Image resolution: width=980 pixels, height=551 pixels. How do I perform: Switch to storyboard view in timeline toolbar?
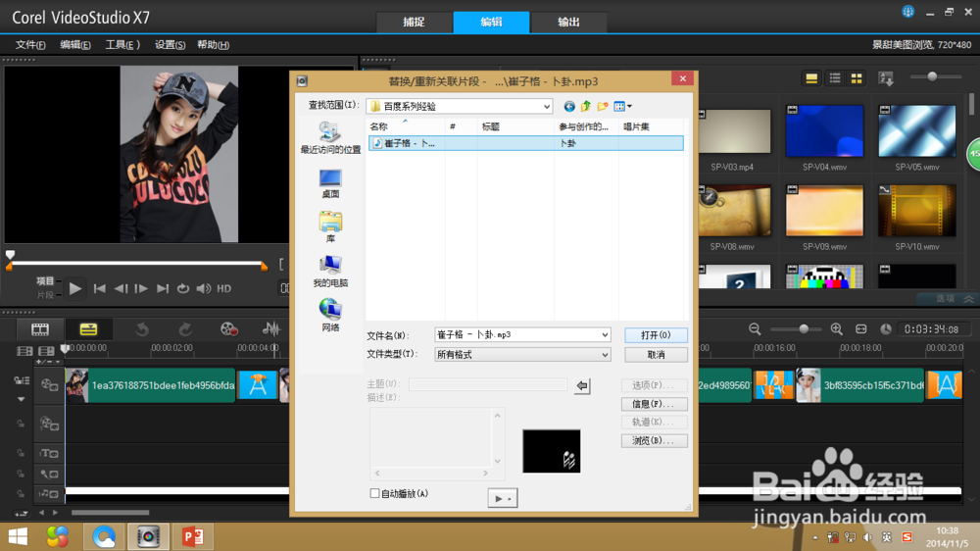click(40, 329)
